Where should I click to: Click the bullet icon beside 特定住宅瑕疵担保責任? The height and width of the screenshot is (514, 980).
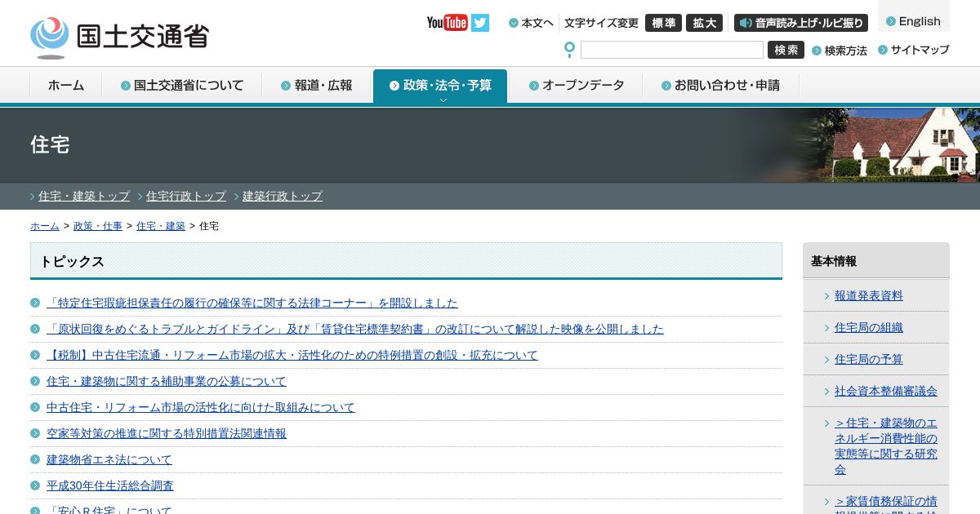pos(35,303)
